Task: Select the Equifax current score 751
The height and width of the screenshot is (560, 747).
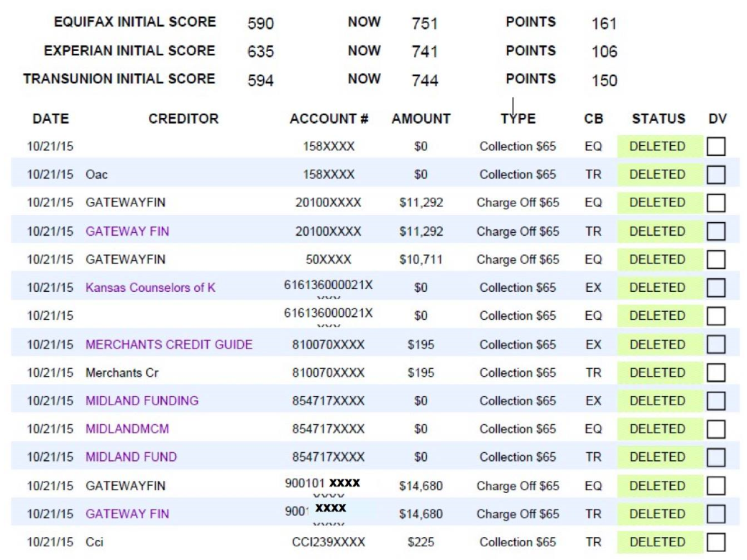Action: click(424, 23)
